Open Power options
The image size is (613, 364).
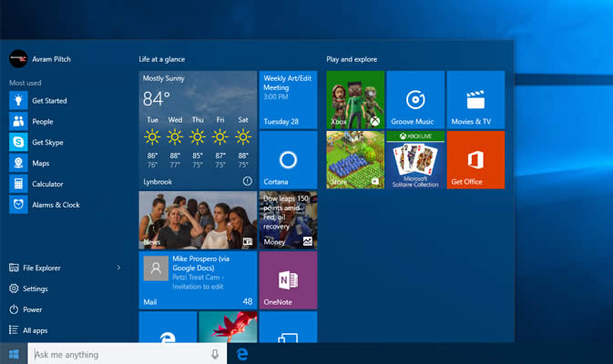(32, 309)
